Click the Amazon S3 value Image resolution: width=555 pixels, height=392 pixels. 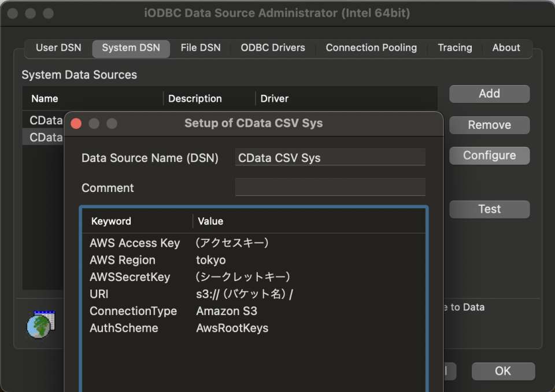coord(227,311)
